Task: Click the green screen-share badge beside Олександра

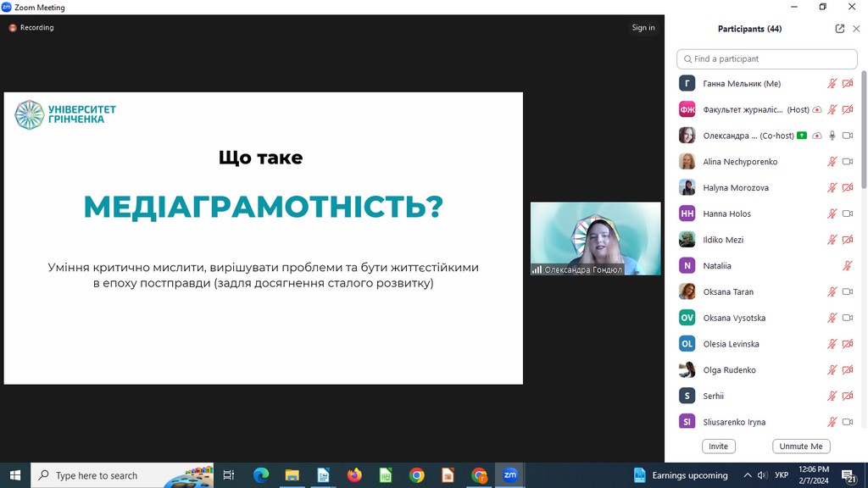Action: pyautogui.click(x=802, y=136)
